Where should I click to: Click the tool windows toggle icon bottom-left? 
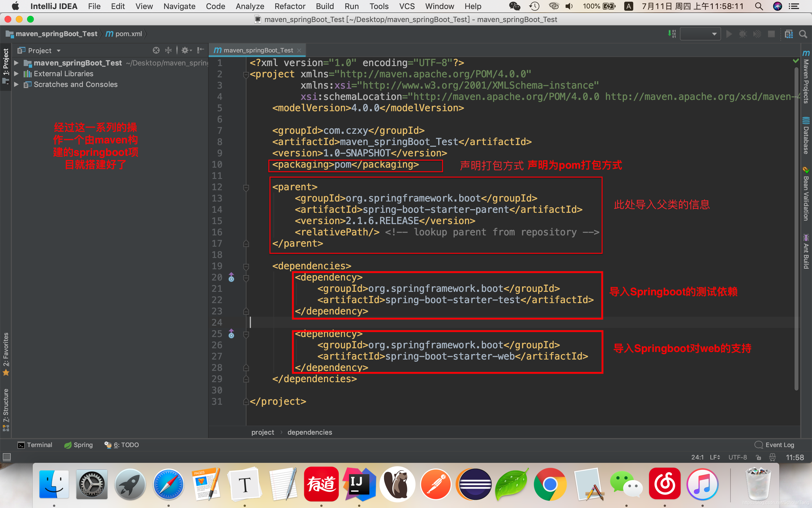pyautogui.click(x=7, y=457)
